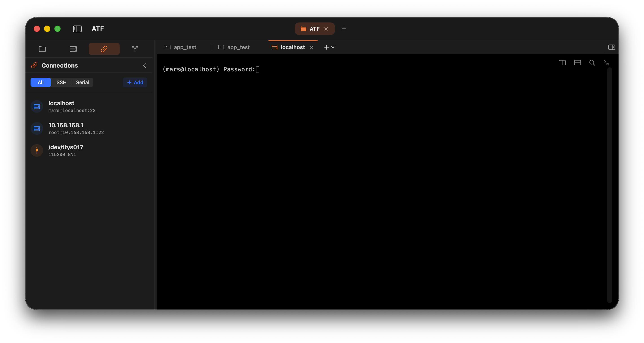Select the 10.168.168.1 connection entry
The width and height of the screenshot is (644, 343).
tap(89, 128)
